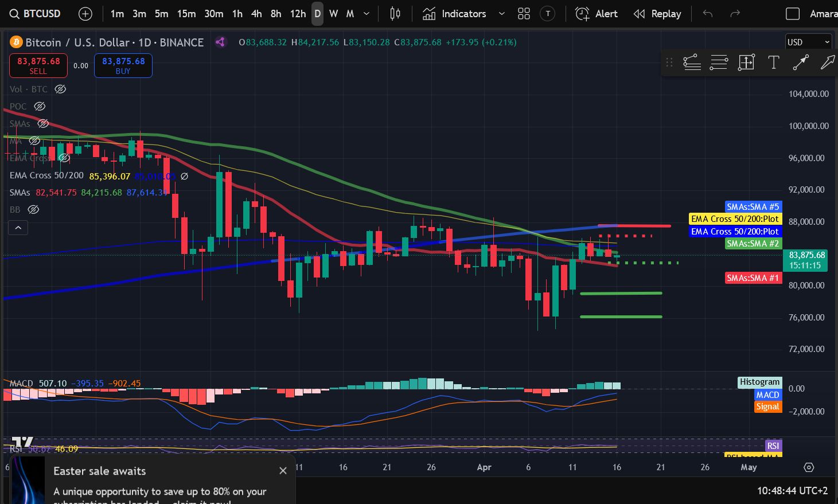
Task: Close the Easter sale awaits notification
Action: (283, 471)
